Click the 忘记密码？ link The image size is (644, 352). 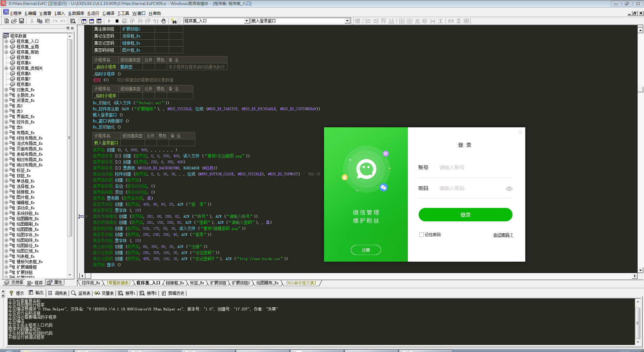click(x=503, y=235)
